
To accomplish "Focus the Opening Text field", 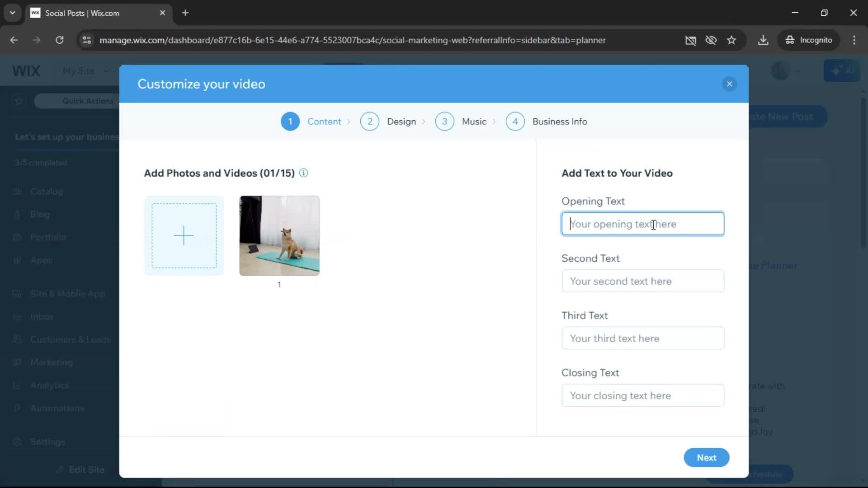I will click(642, 224).
